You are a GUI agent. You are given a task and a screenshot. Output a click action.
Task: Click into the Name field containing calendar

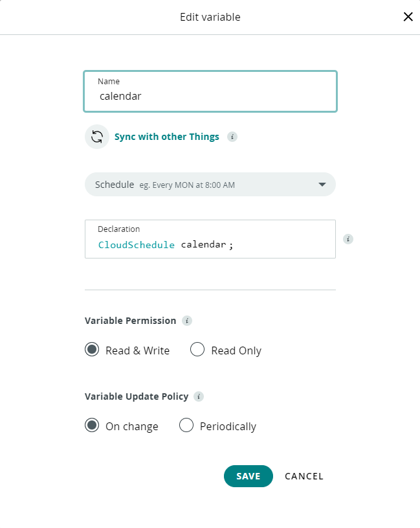(x=210, y=96)
